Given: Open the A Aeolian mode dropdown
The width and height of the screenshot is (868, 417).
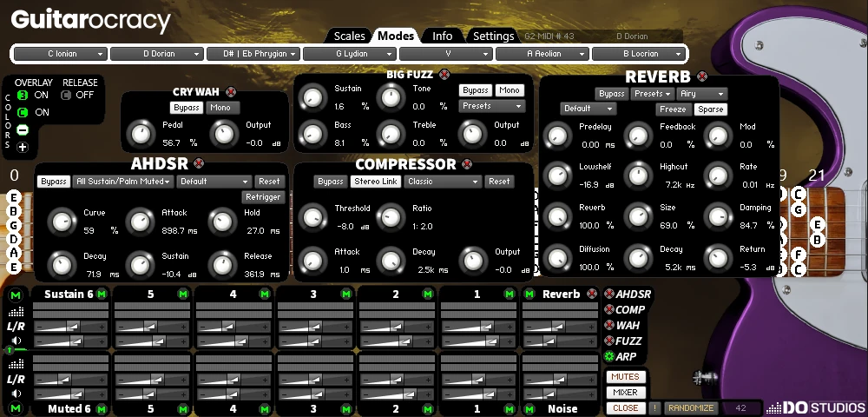Looking at the screenshot, I should (x=542, y=54).
